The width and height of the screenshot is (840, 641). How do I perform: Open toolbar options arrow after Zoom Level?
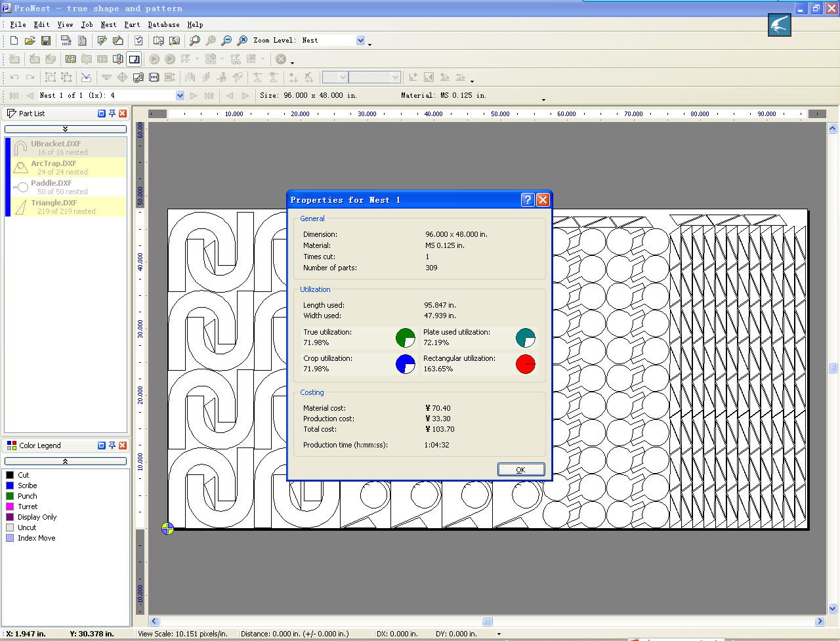pyautogui.click(x=370, y=44)
